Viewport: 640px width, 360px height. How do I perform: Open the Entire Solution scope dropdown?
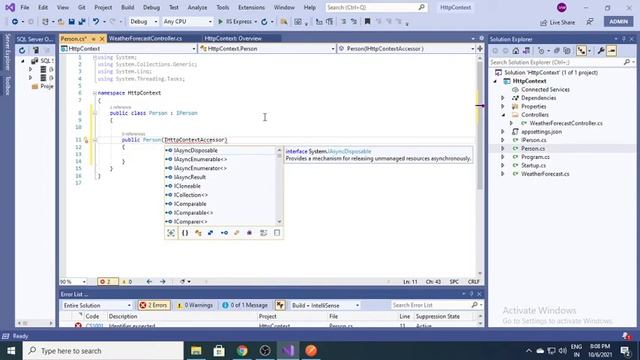click(x=96, y=305)
